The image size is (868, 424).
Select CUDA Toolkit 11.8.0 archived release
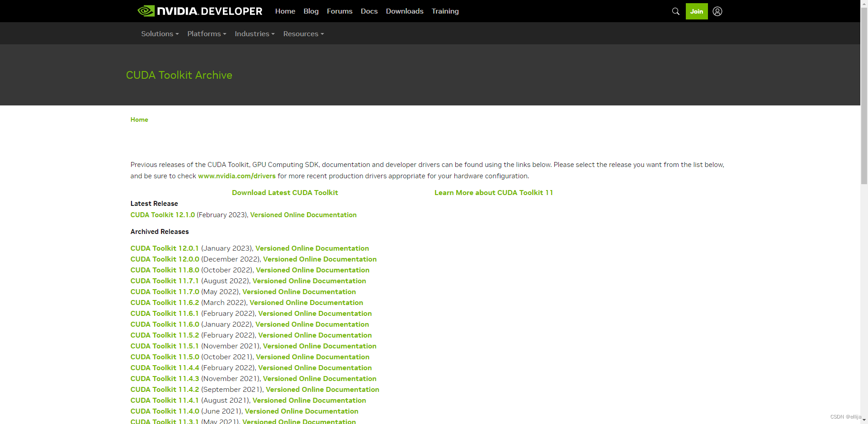(x=165, y=270)
